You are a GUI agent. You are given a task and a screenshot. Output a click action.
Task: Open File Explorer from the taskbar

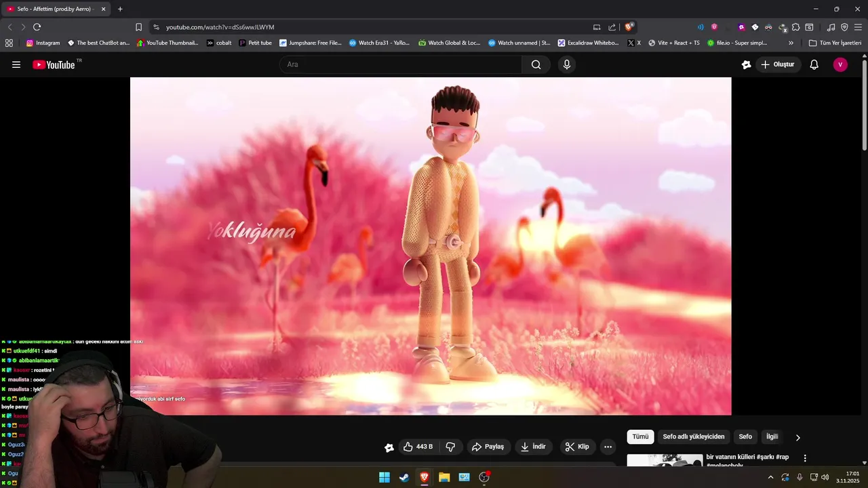[x=444, y=477]
